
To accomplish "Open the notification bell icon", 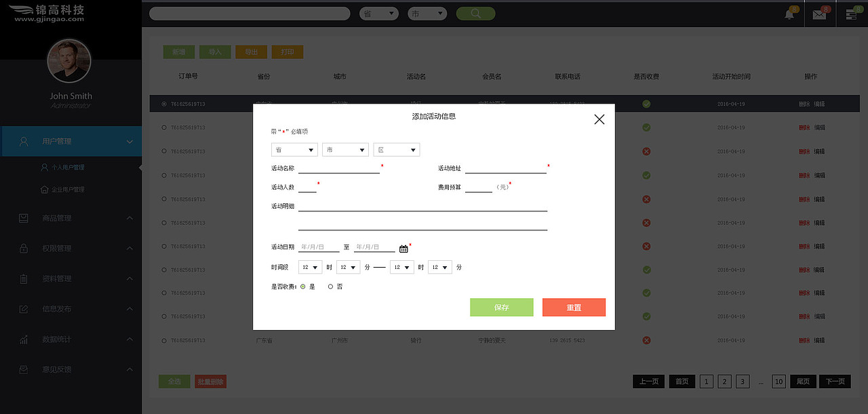I will [x=789, y=14].
